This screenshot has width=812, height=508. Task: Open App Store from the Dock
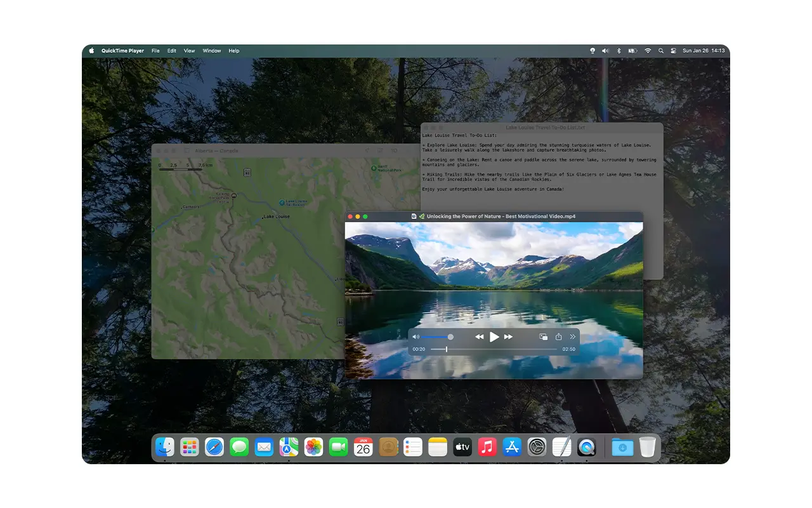pos(512,447)
